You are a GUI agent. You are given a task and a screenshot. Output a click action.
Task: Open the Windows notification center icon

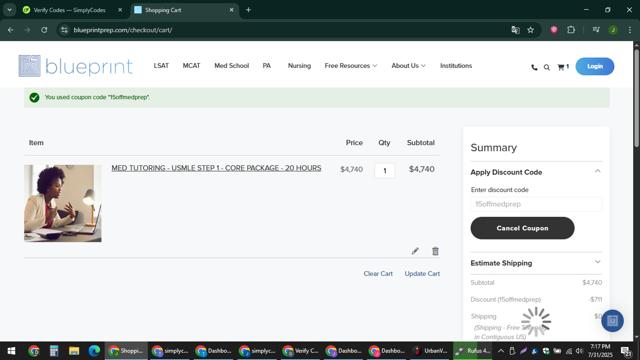pyautogui.click(x=626, y=351)
